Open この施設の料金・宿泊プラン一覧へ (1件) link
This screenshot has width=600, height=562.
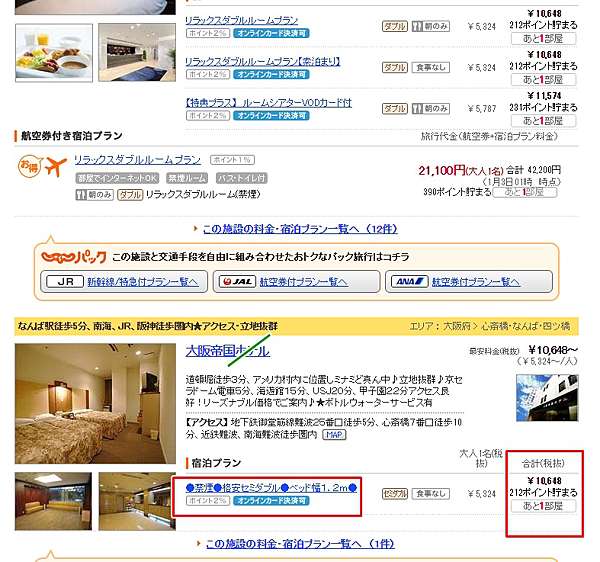pyautogui.click(x=300, y=544)
